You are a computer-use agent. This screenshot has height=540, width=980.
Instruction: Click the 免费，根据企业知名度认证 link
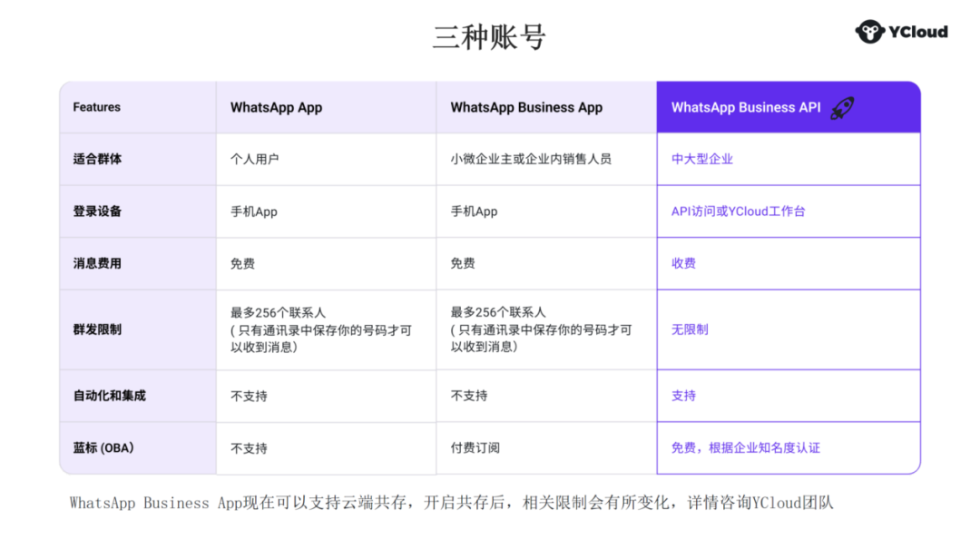coord(745,447)
